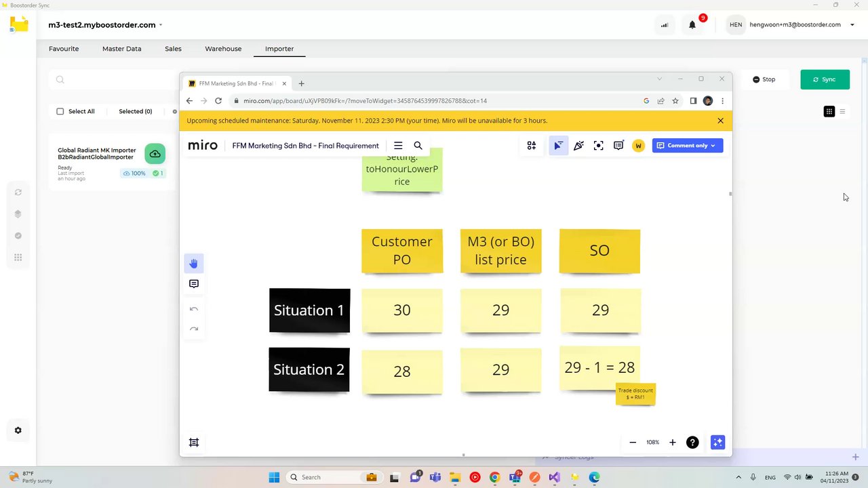
Task: Open Chrome tab search chevron
Action: pyautogui.click(x=659, y=79)
